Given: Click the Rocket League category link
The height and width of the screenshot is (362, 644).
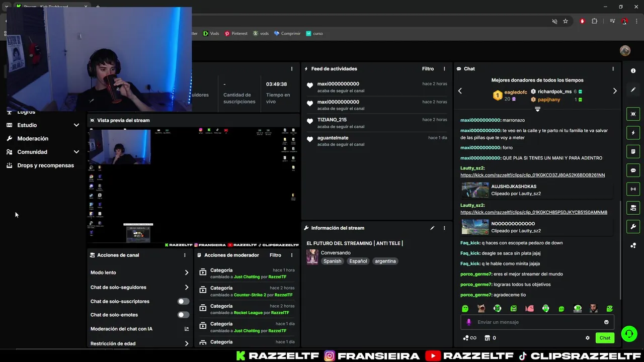Looking at the screenshot, I should tap(248, 313).
